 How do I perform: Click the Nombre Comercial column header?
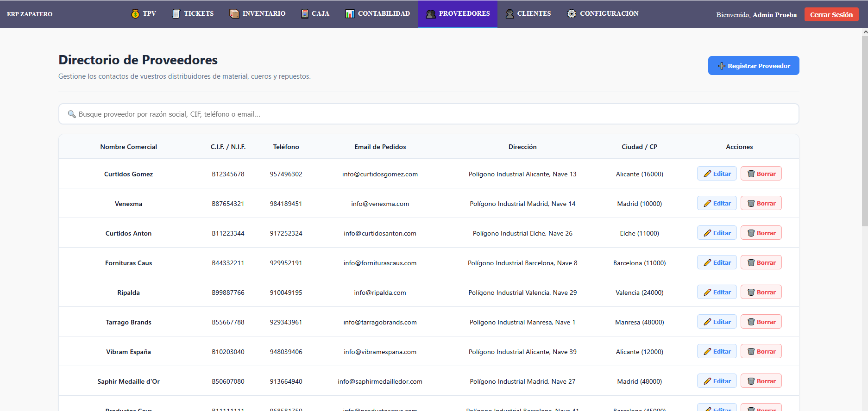click(x=129, y=147)
